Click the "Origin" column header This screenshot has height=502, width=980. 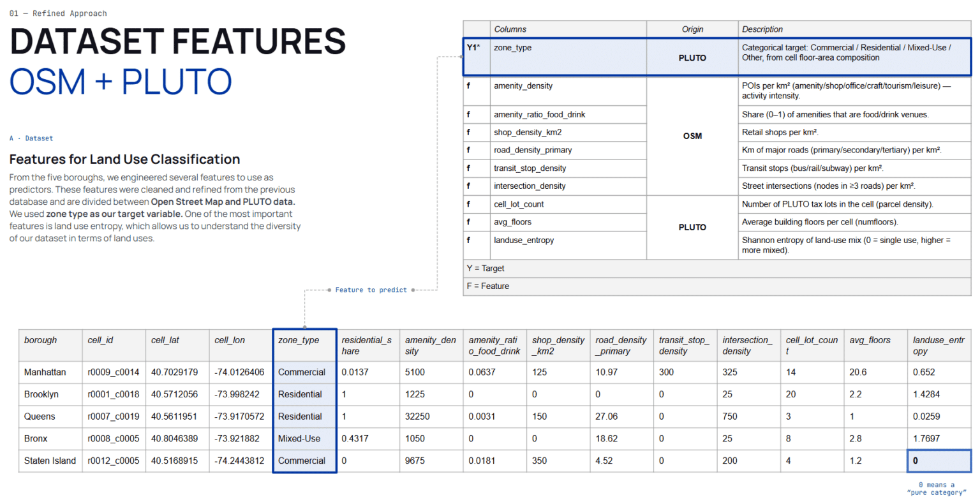(x=692, y=29)
